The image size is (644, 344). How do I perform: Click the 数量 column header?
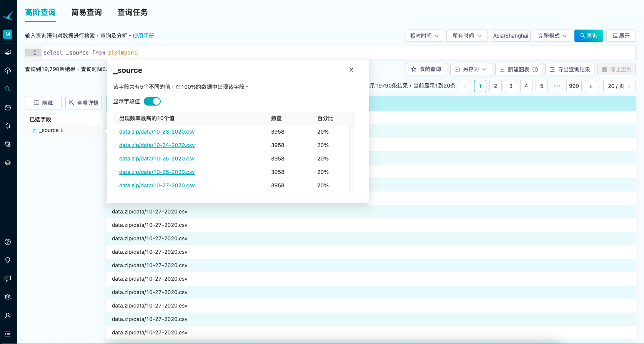point(276,118)
